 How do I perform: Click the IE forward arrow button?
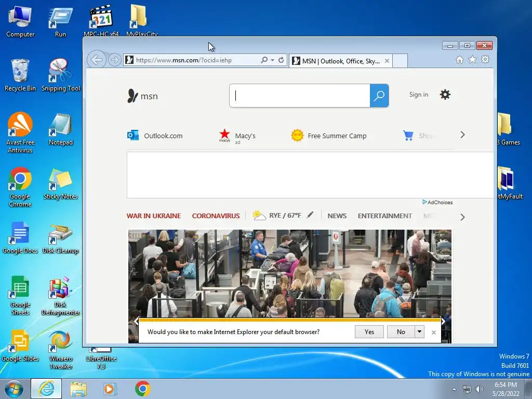point(115,60)
